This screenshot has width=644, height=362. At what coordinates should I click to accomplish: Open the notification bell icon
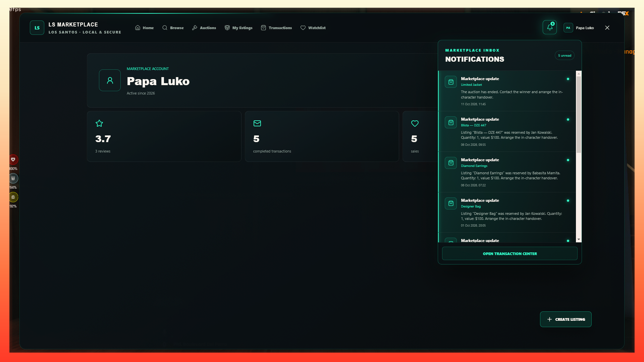pyautogui.click(x=549, y=27)
